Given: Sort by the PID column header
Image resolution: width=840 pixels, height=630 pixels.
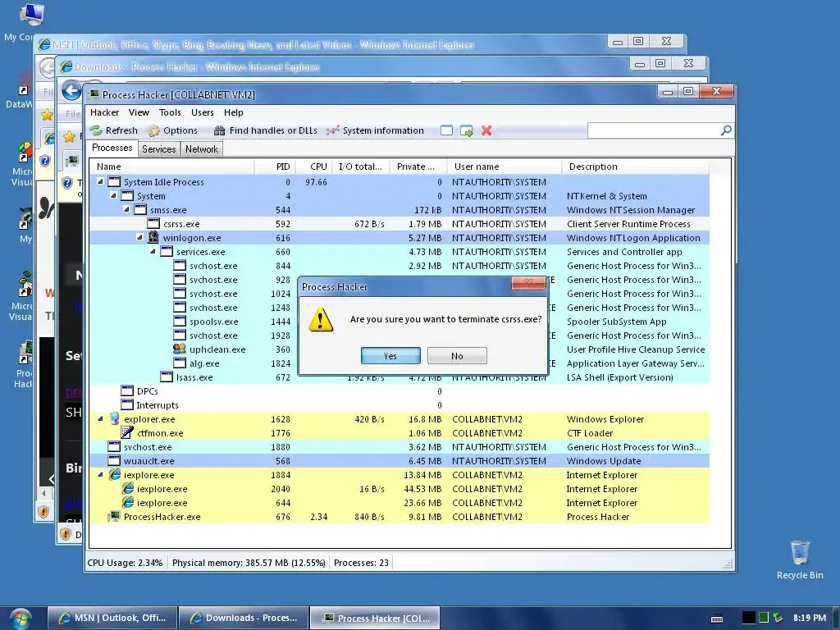Looking at the screenshot, I should [274, 167].
